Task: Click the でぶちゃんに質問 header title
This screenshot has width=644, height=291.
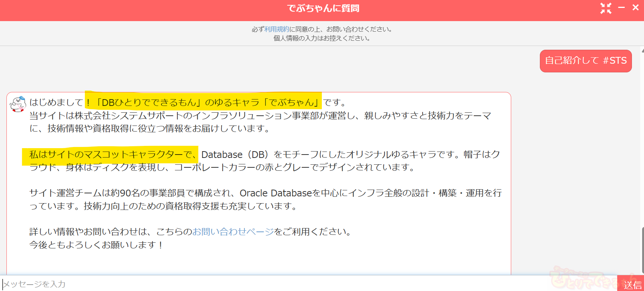Action: point(323,8)
